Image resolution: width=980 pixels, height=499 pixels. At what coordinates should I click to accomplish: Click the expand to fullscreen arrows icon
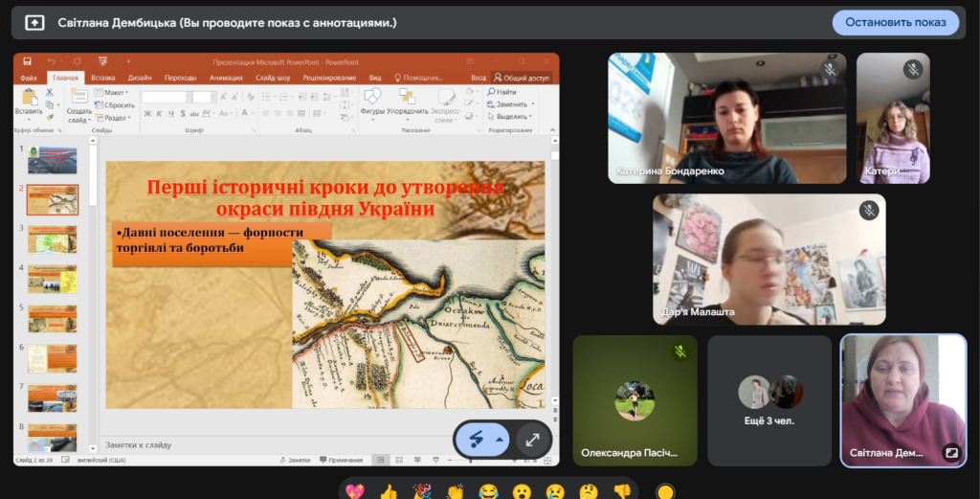coord(533,440)
